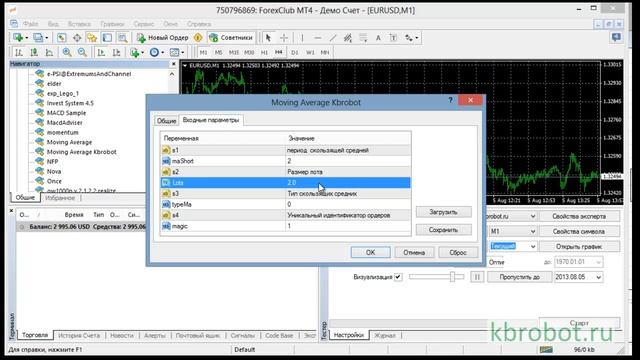
Task: Adjust the visualization speed slider
Action: coord(452,277)
